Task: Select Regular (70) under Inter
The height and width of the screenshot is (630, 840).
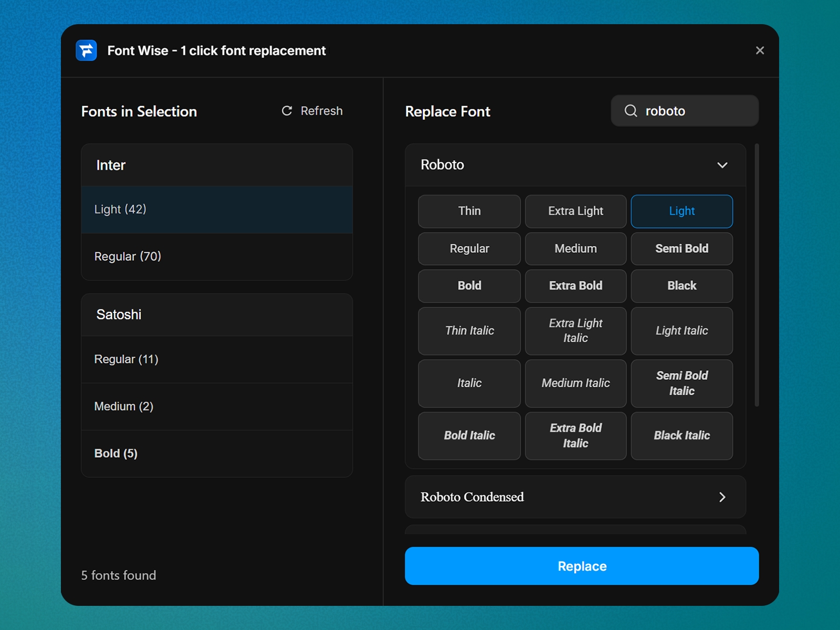Action: [217, 256]
